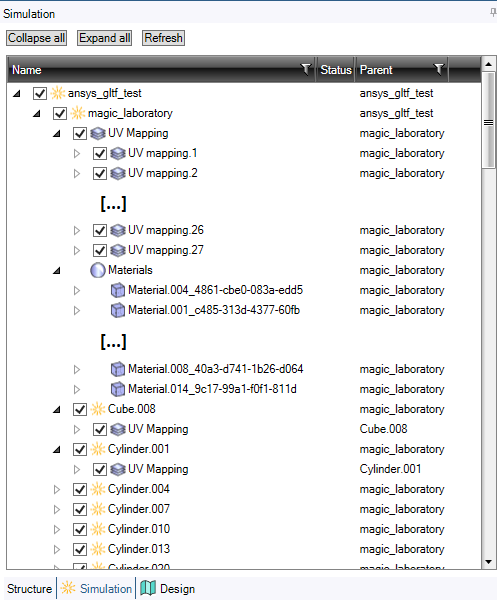Click the Material.001_c485 cube icon
This screenshot has height=600, width=497.
[x=118, y=310]
